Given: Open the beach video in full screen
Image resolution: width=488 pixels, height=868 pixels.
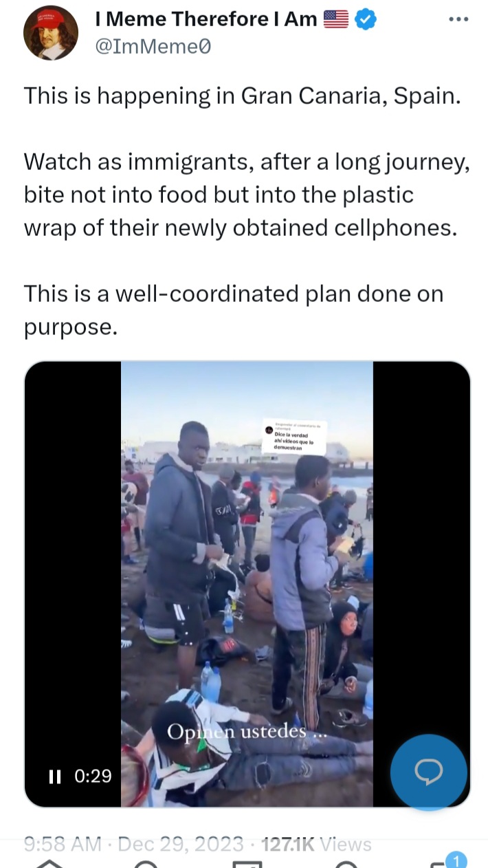Looking at the screenshot, I should click(x=247, y=584).
